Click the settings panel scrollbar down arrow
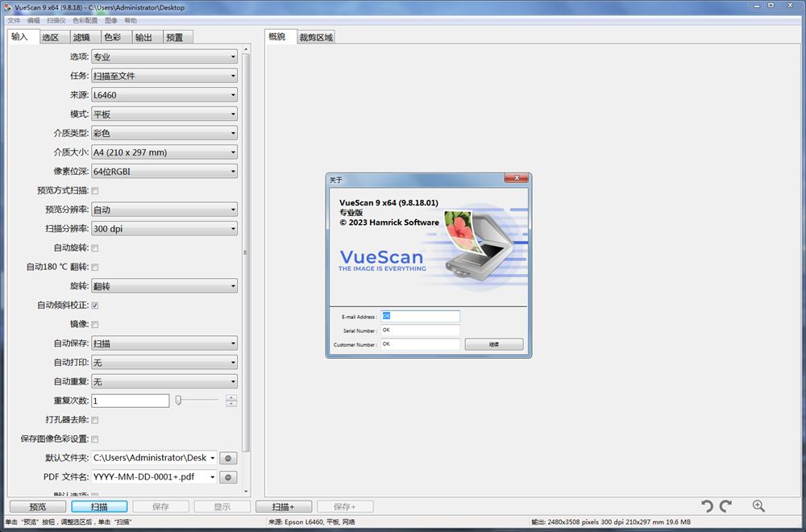The height and width of the screenshot is (532, 806). pyautogui.click(x=246, y=493)
